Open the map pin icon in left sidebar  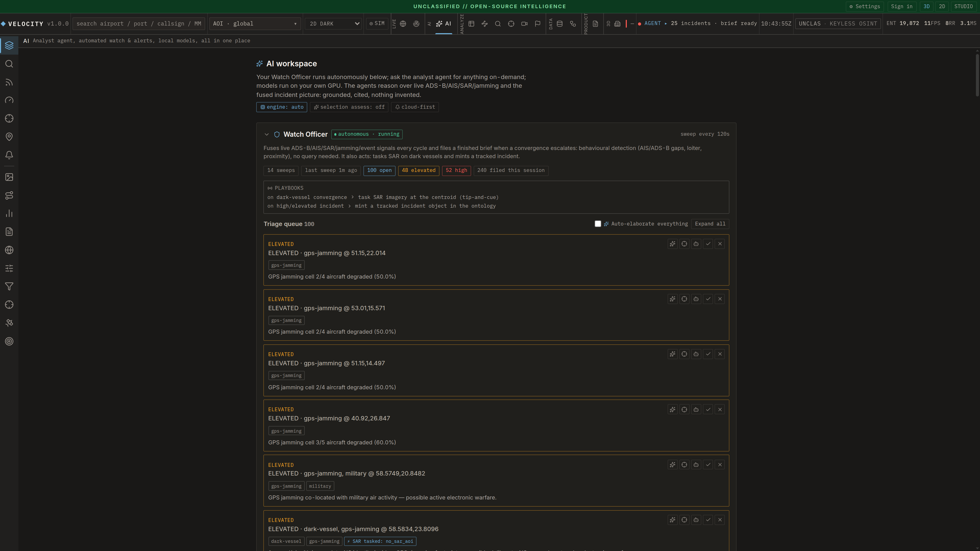9,137
